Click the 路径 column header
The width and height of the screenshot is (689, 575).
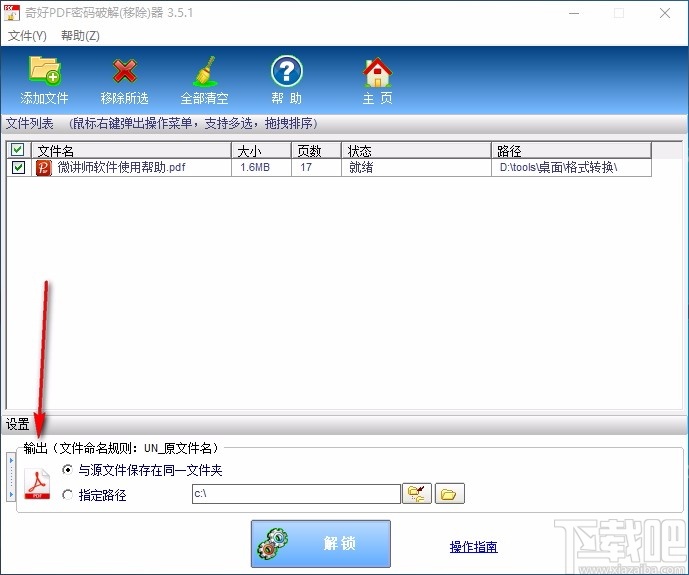coord(571,150)
